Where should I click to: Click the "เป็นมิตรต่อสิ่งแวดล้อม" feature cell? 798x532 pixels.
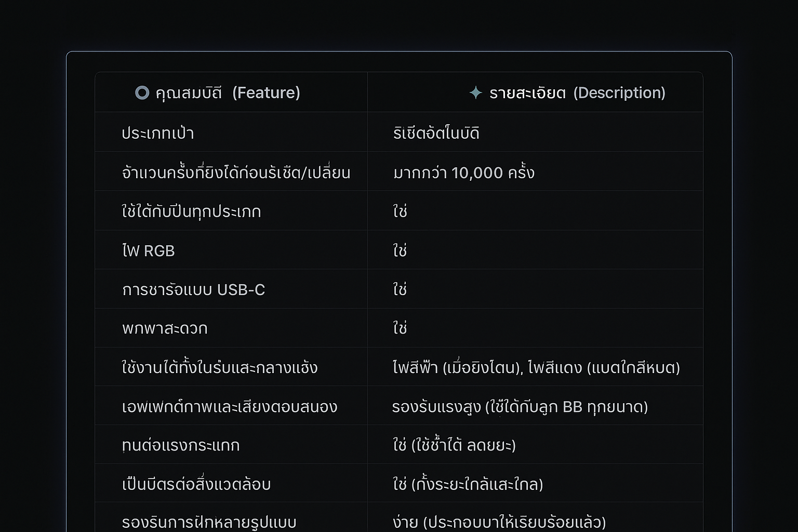(196, 484)
